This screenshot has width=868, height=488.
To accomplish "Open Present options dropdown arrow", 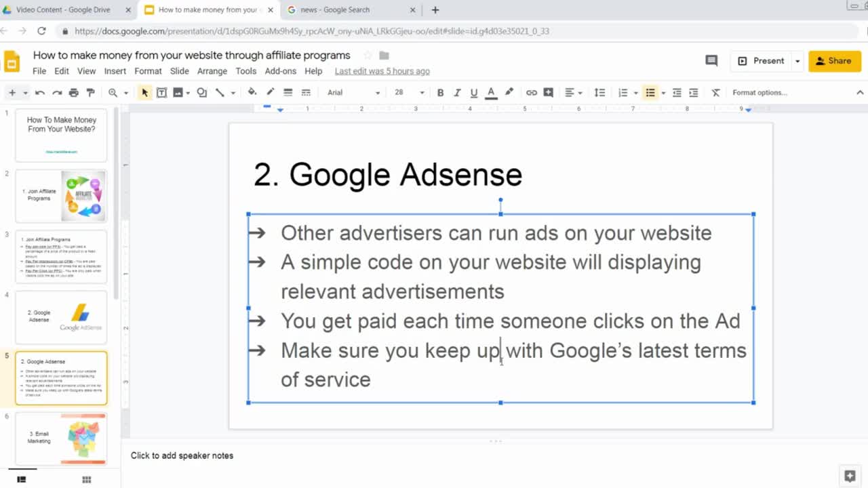I will 797,61.
